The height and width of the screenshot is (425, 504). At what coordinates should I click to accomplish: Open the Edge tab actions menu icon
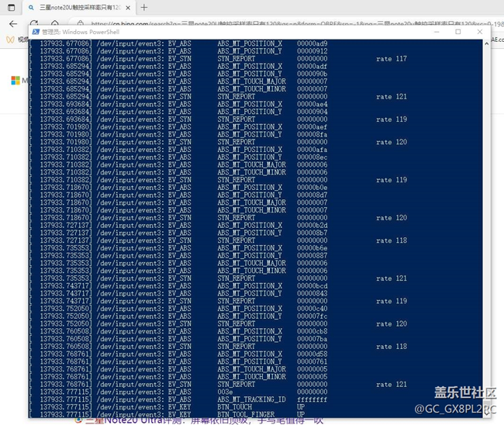[10, 8]
